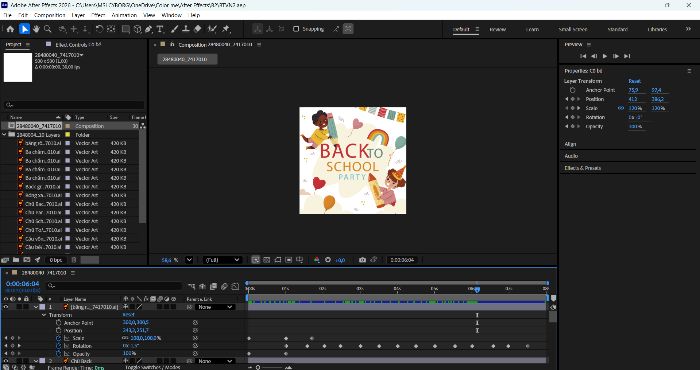The height and width of the screenshot is (370, 700).
Task: Select the Clone Stamp tool
Action: (x=186, y=29)
